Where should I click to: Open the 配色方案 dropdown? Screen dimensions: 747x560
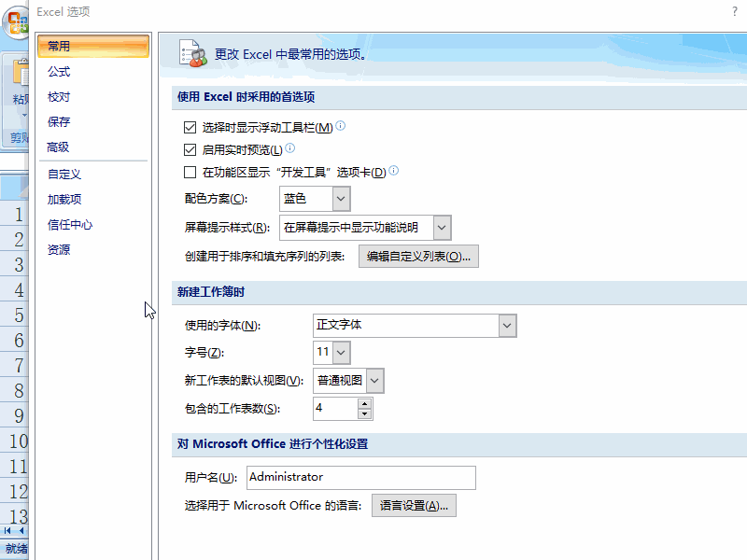341,199
